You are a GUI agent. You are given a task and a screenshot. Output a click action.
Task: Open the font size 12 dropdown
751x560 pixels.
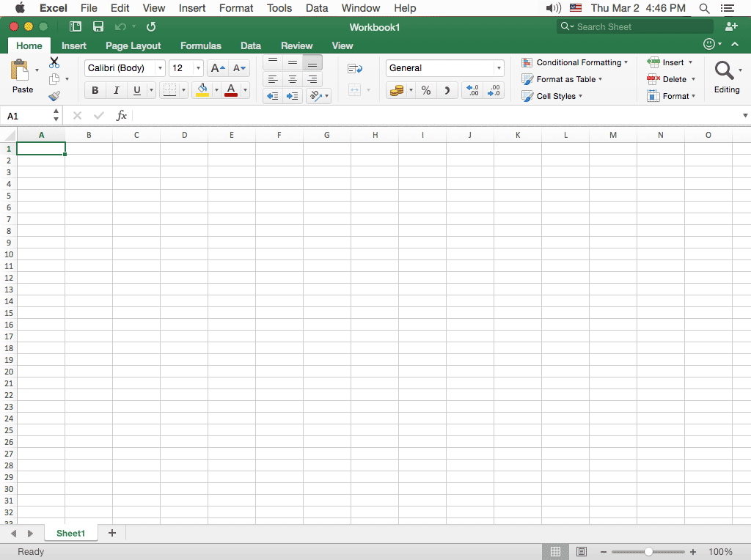click(x=198, y=68)
